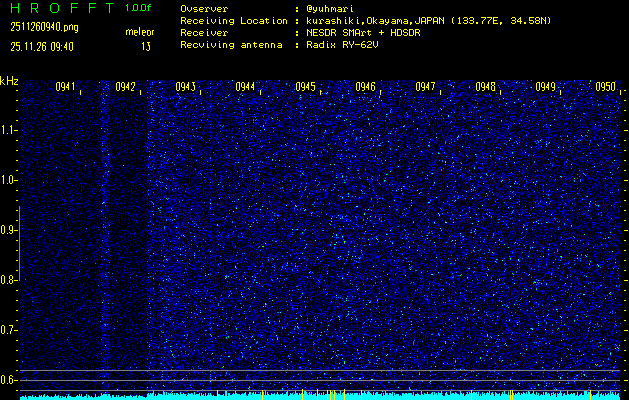This screenshot has width=629, height=400.
Task: Select the observer name @yuhmari
Action: point(330,9)
